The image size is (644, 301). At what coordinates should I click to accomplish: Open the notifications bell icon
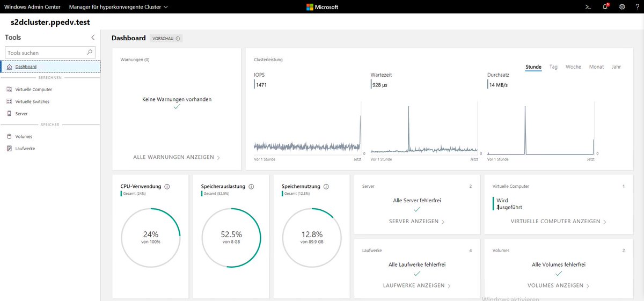tap(605, 7)
